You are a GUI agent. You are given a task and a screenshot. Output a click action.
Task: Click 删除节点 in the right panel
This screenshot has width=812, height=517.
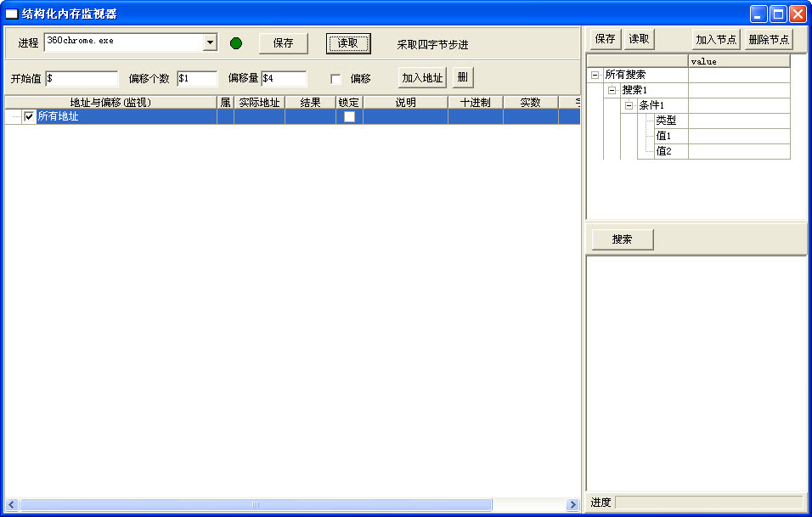click(x=769, y=40)
